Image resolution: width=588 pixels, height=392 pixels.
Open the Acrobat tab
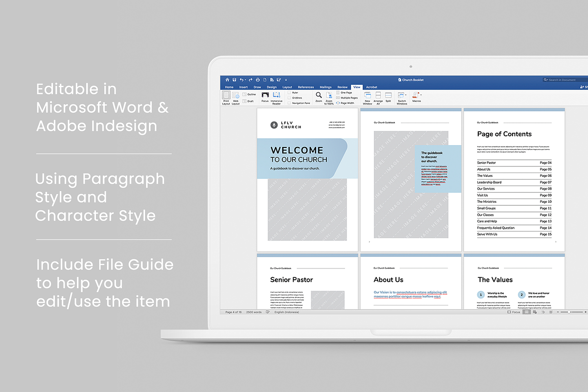371,87
